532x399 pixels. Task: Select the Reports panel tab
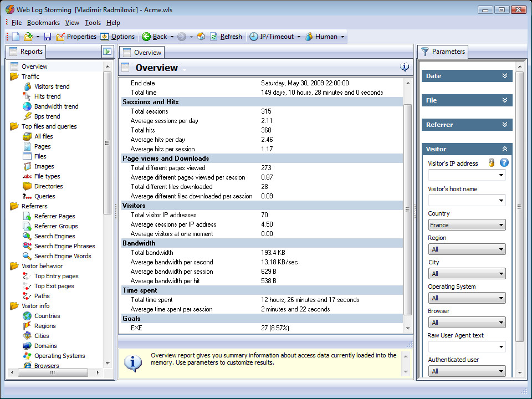pyautogui.click(x=26, y=52)
